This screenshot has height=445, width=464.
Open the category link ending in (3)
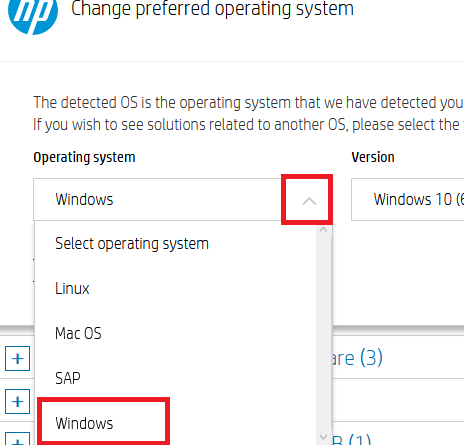point(357,358)
